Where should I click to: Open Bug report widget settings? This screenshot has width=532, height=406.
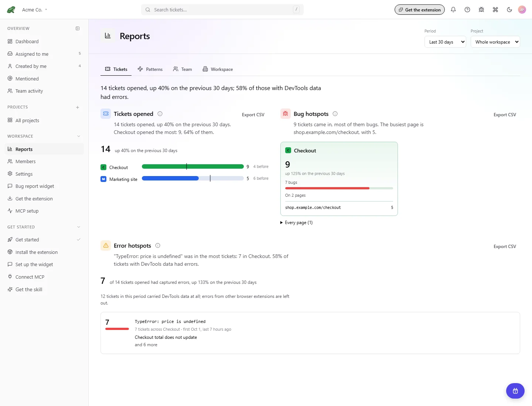[44, 186]
